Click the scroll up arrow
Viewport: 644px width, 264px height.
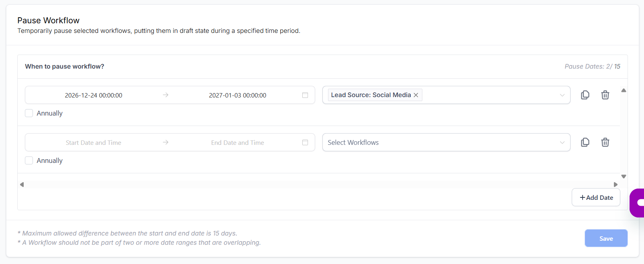coord(624,90)
